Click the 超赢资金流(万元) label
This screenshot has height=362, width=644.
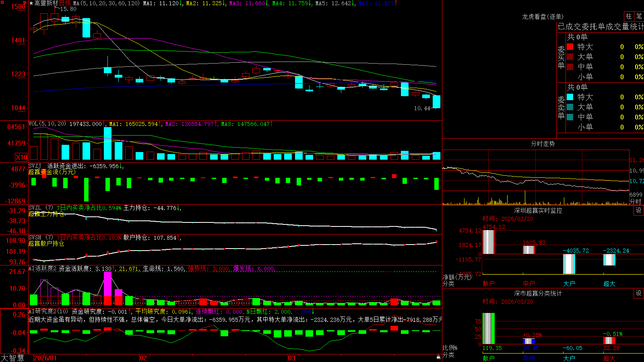pos(52,172)
